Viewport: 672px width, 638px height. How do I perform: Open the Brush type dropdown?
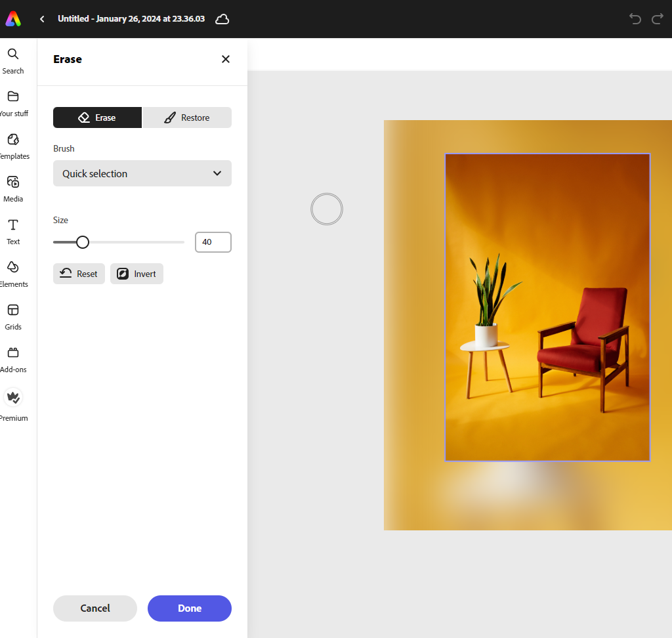point(142,173)
